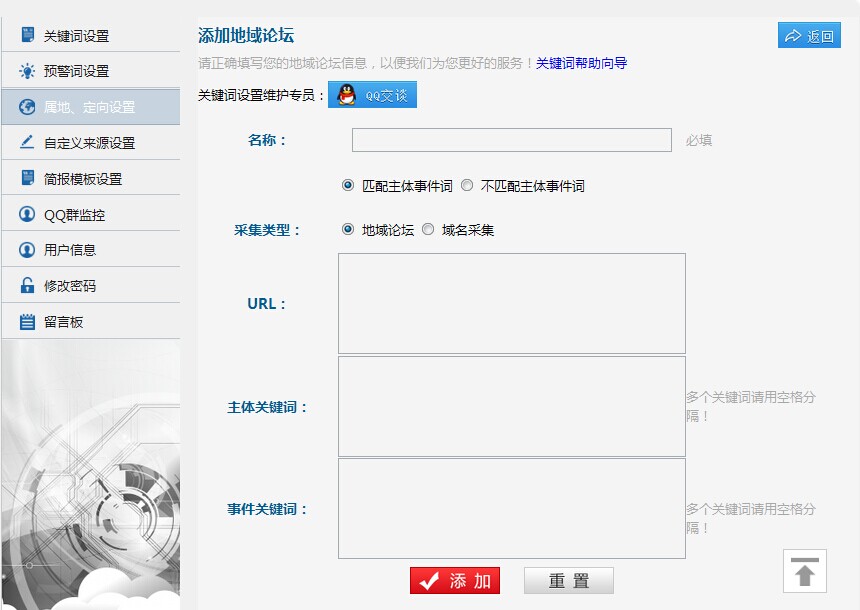Click the lock icon for 修改密码
The image size is (860, 610).
click(x=27, y=286)
